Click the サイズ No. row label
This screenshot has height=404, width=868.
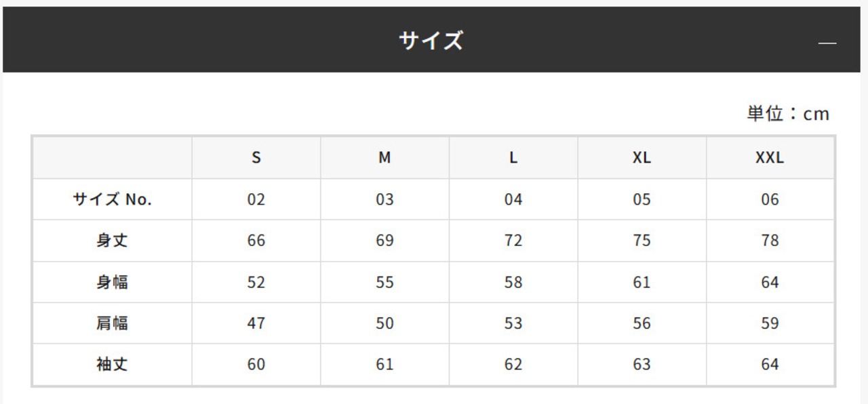tap(113, 199)
